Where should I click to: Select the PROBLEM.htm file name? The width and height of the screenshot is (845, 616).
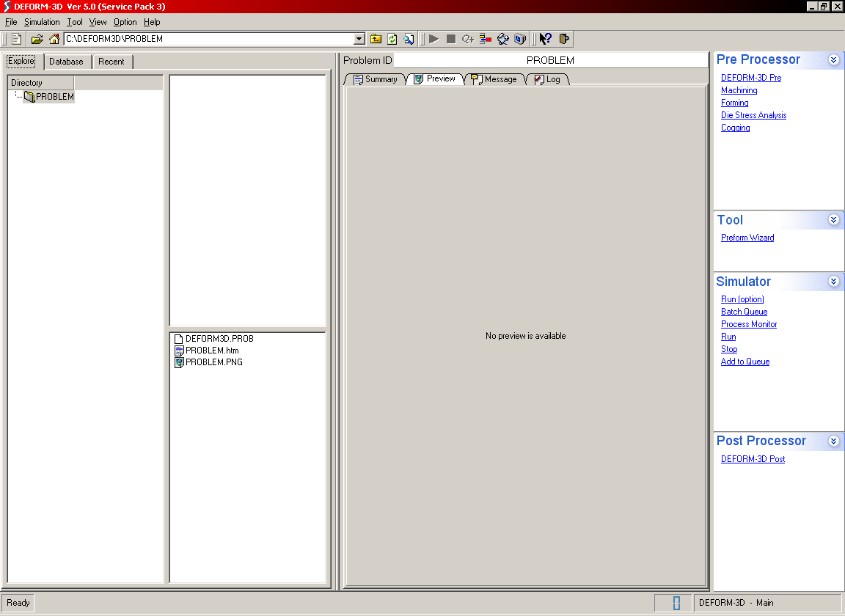[212, 351]
